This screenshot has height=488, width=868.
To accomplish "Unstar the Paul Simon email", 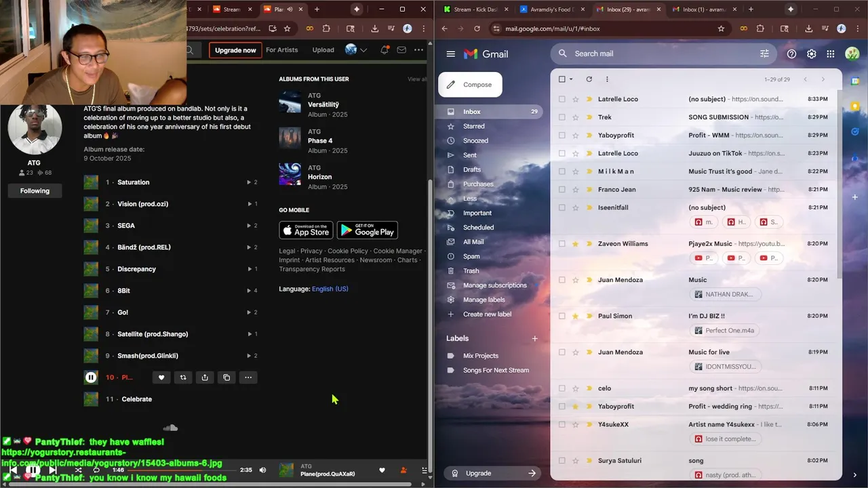I will pyautogui.click(x=576, y=316).
